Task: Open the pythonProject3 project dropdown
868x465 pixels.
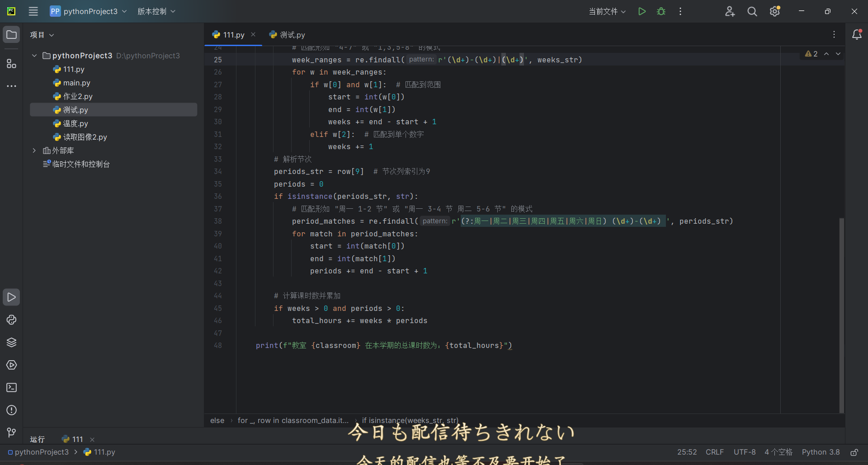Action: point(89,11)
